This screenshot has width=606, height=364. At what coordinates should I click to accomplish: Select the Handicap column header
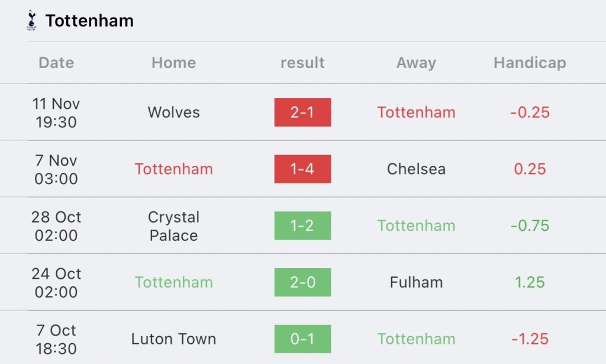530,63
